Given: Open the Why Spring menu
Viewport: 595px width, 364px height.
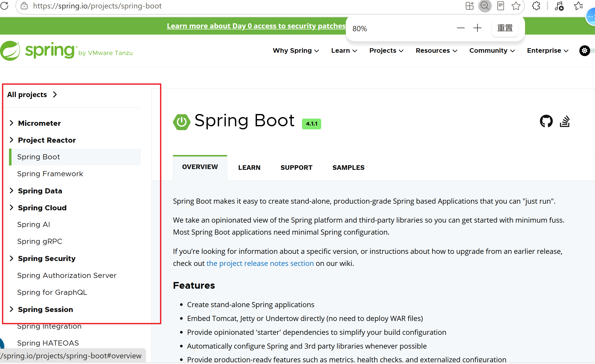Looking at the screenshot, I should (296, 51).
